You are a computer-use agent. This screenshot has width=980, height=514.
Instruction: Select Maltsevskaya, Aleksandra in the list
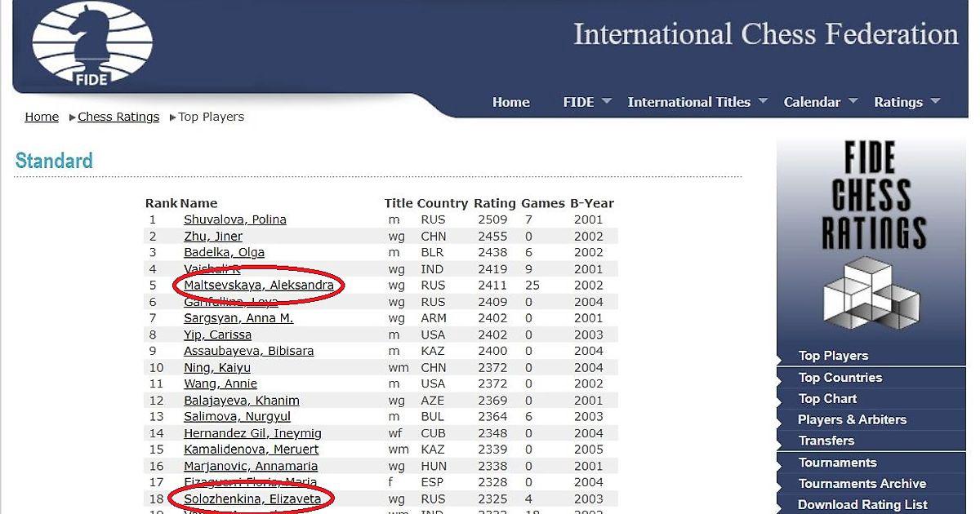(258, 286)
